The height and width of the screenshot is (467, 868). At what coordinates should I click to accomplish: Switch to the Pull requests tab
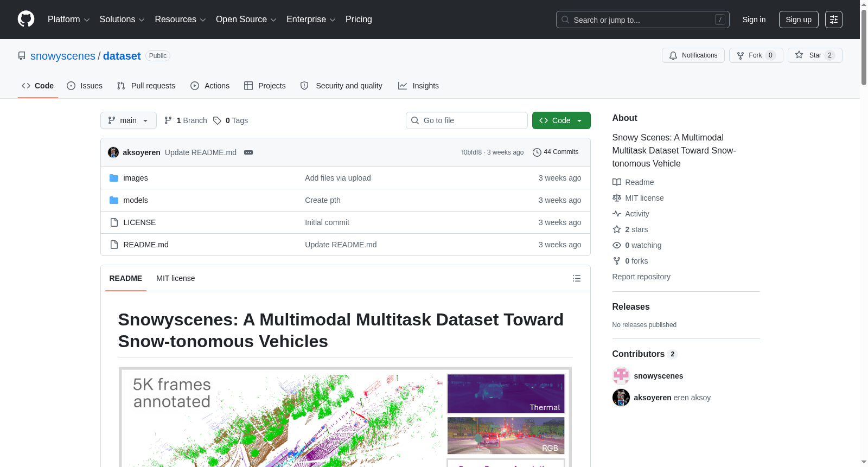pyautogui.click(x=146, y=86)
